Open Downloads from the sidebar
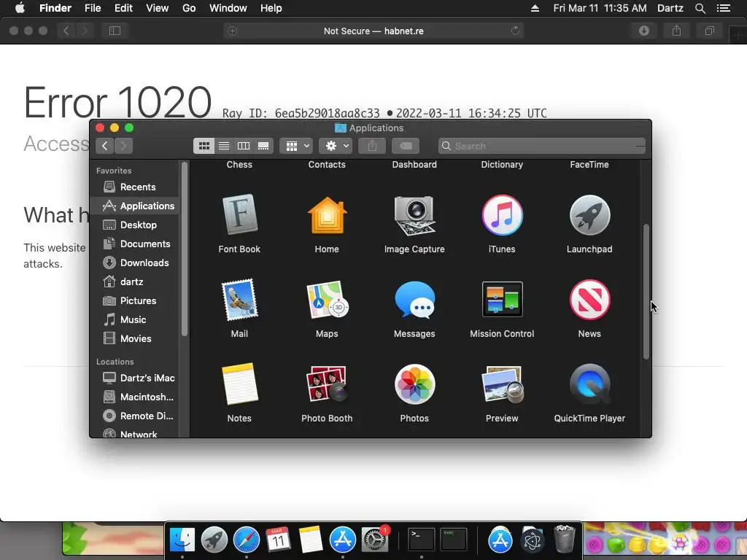The width and height of the screenshot is (747, 560). click(134, 262)
